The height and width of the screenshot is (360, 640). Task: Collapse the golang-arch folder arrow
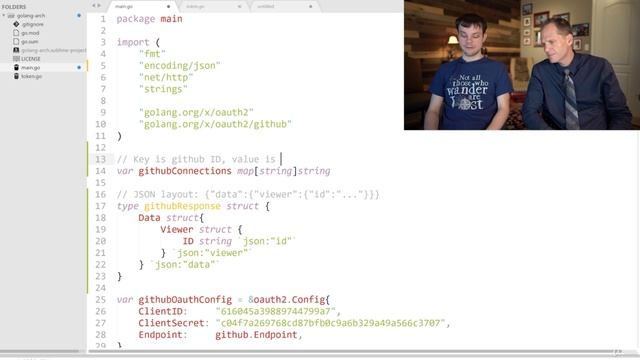pyautogui.click(x=4, y=16)
